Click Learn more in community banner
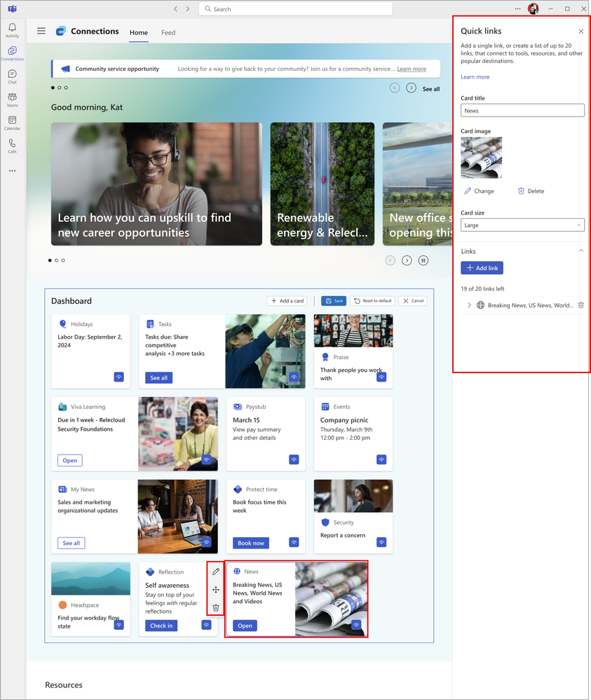 (412, 69)
